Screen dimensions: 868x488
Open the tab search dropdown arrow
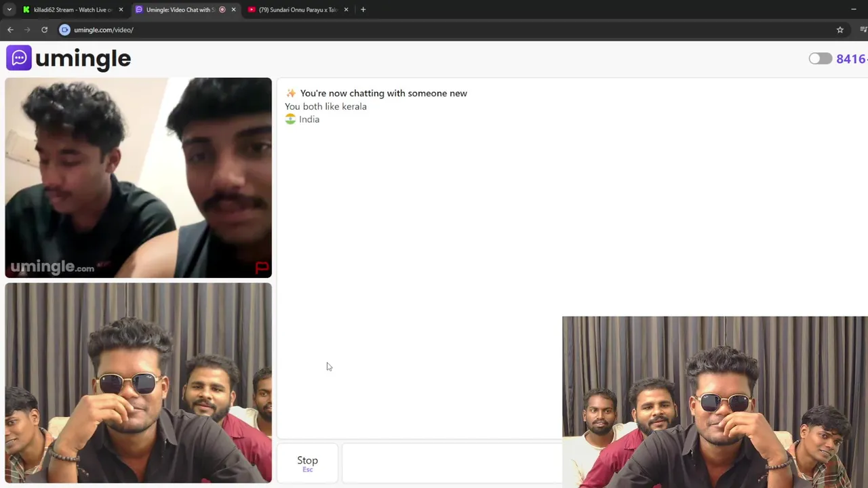9,9
